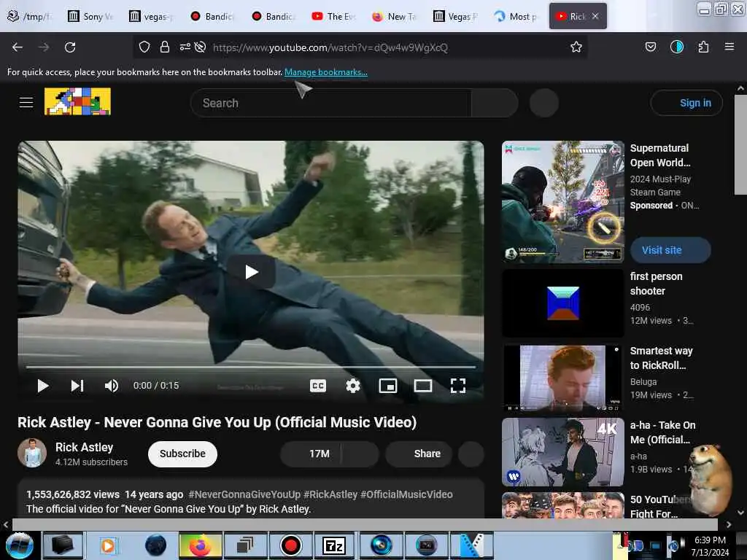747x560 pixels.
Task: Switch to the Sony Ve browser tab
Action: (x=91, y=16)
